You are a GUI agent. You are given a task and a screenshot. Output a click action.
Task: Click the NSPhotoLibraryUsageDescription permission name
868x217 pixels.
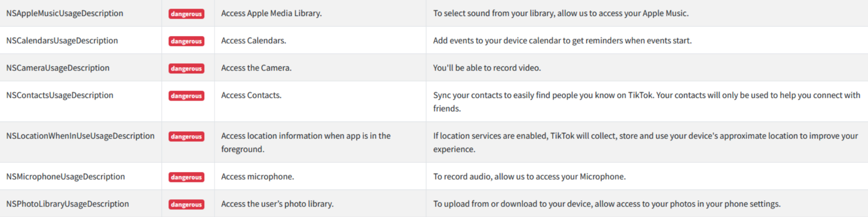point(68,204)
